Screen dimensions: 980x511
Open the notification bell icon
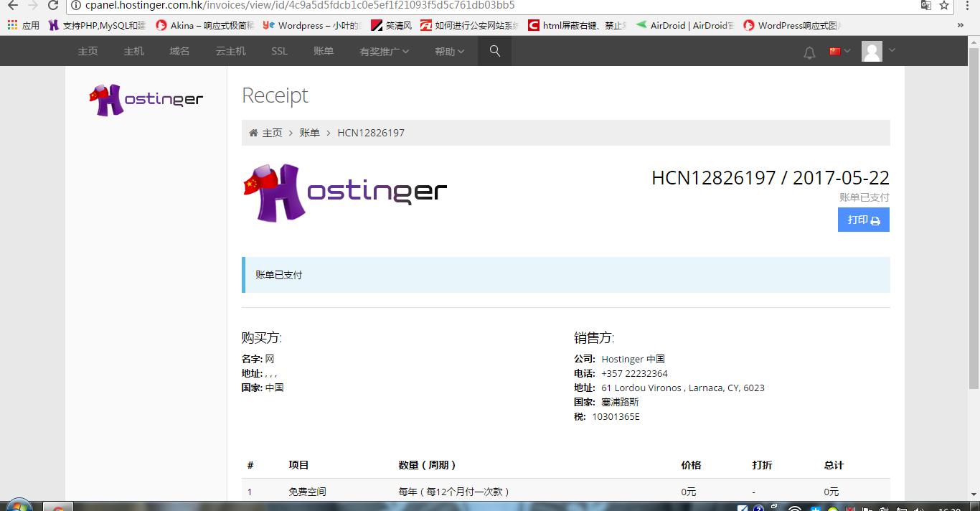809,51
